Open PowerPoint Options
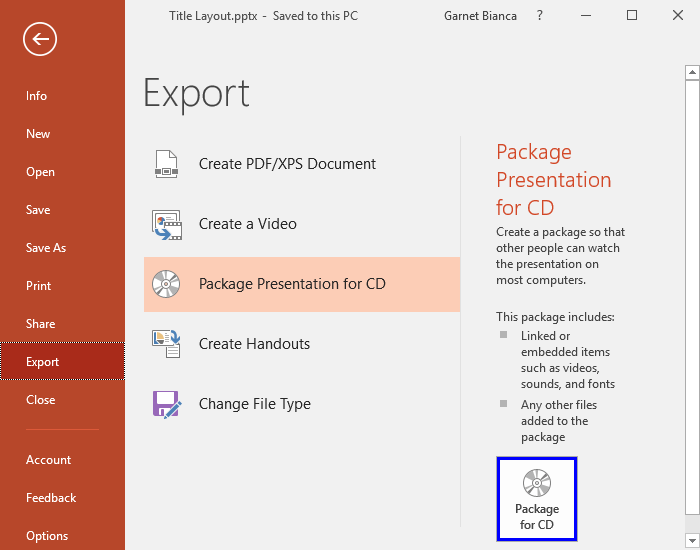This screenshot has height=550, width=700. coord(47,536)
